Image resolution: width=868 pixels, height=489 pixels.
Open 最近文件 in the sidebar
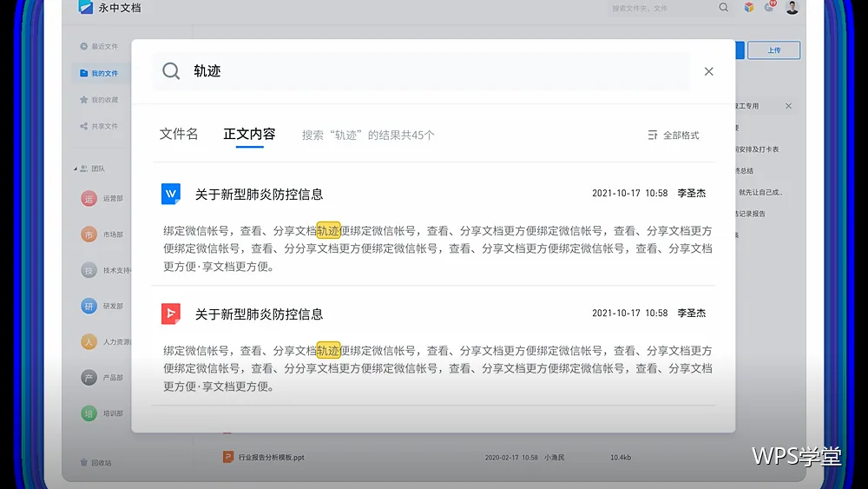pyautogui.click(x=99, y=47)
